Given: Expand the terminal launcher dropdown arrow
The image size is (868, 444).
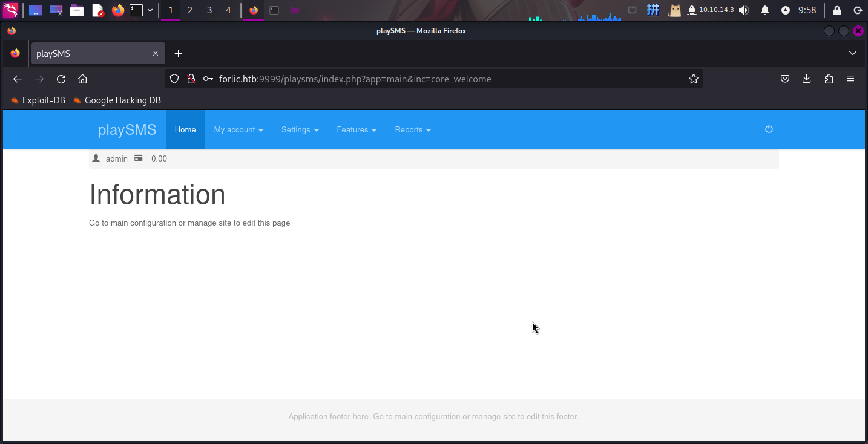Looking at the screenshot, I should tap(150, 10).
